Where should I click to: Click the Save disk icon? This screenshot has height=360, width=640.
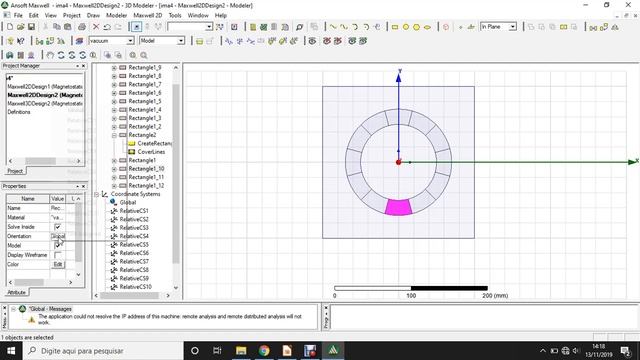pyautogui.click(x=31, y=27)
